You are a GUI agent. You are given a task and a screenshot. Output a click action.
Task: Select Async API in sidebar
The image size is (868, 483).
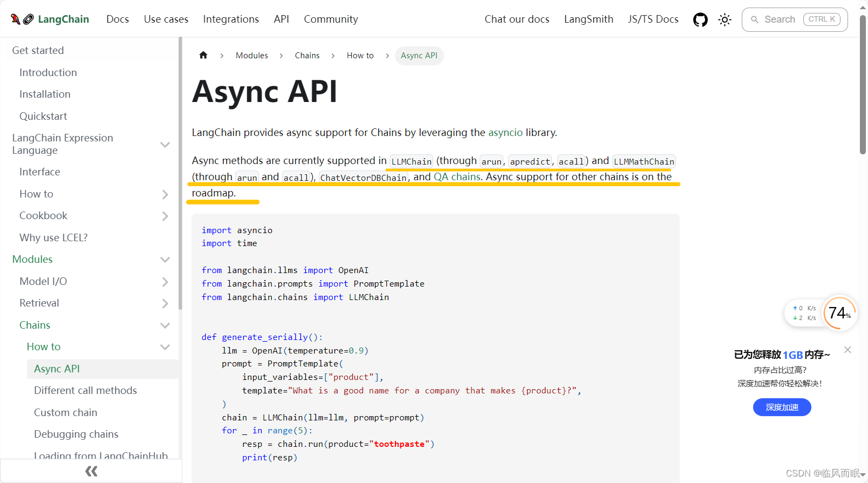(102, 369)
